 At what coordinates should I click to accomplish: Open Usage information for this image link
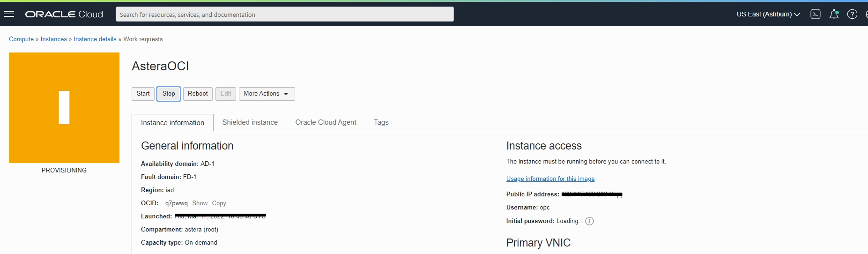(x=550, y=179)
